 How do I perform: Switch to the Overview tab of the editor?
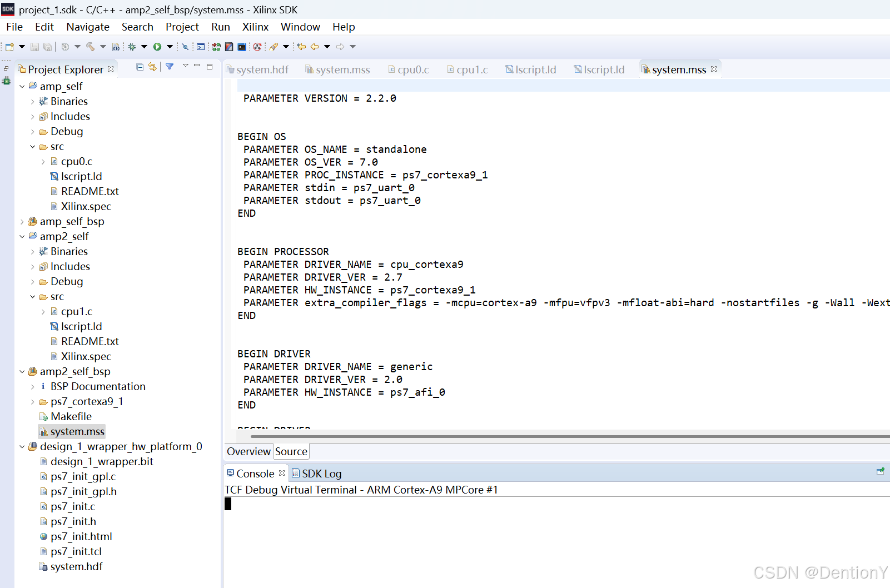248,451
